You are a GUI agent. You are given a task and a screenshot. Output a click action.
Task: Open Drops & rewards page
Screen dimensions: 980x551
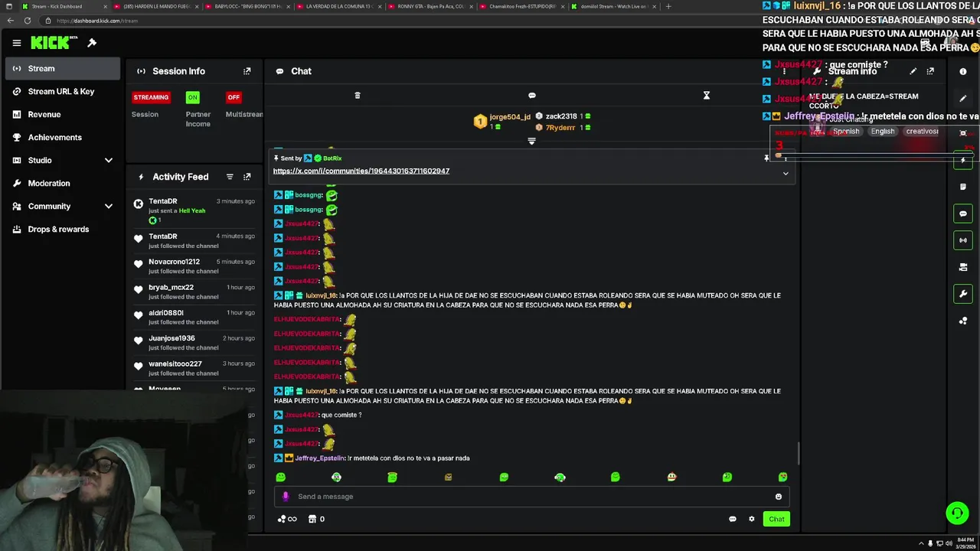[x=63, y=230]
